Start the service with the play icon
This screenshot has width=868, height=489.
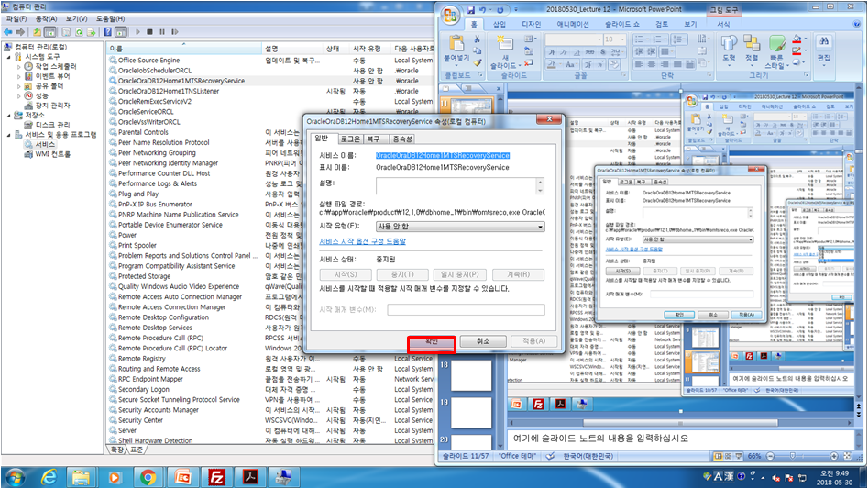(x=137, y=32)
